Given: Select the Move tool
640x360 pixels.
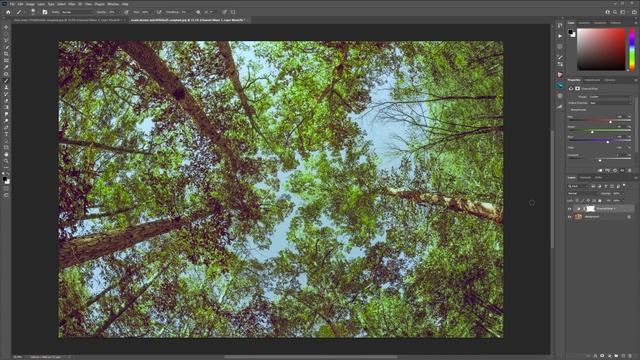Looking at the screenshot, I should 6,27.
